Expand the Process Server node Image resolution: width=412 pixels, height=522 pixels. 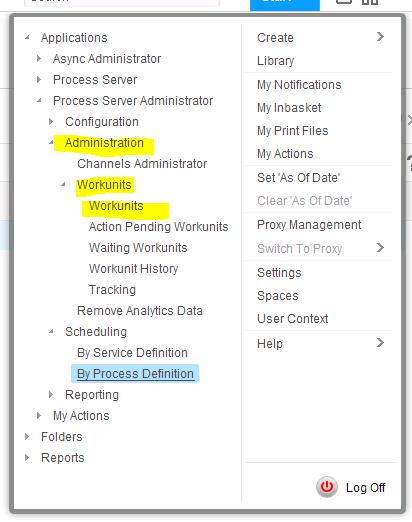(39, 80)
